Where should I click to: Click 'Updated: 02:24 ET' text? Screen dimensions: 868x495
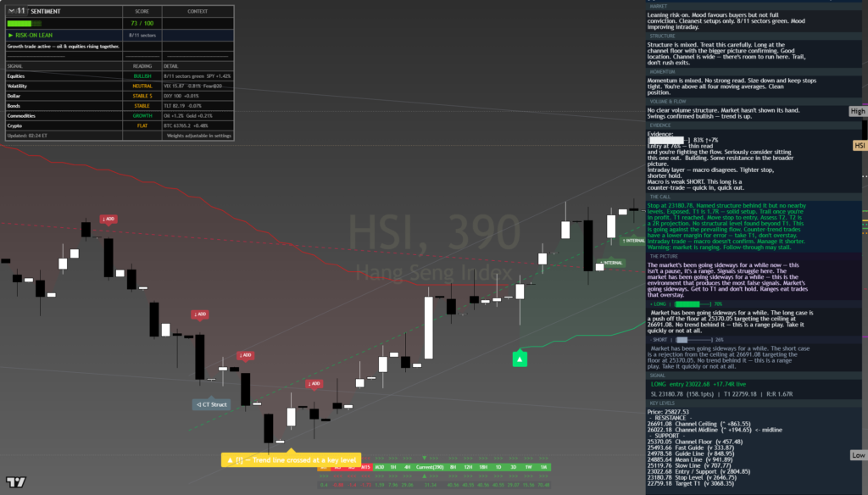pyautogui.click(x=27, y=136)
